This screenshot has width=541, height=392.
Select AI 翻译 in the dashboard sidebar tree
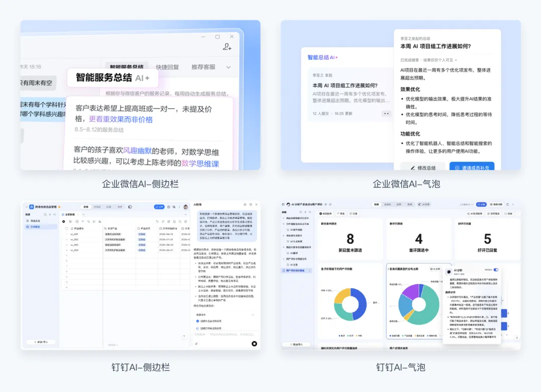[x=294, y=253]
